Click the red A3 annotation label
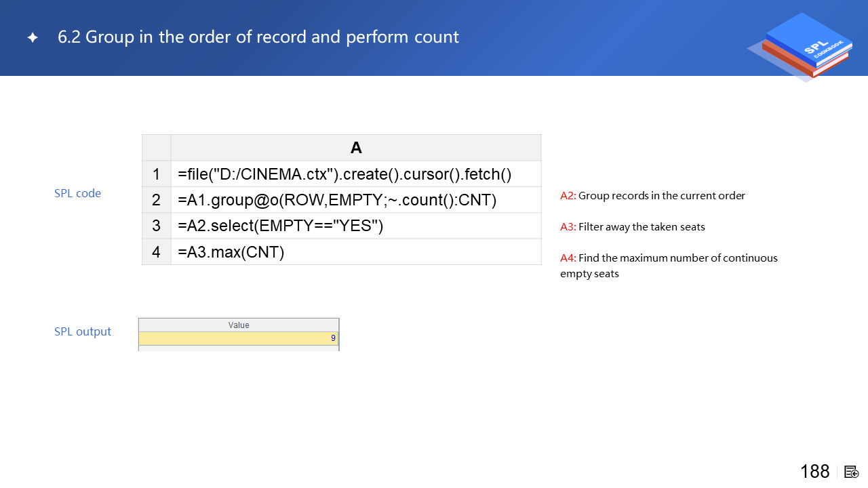The width and height of the screenshot is (868, 488). coord(568,227)
